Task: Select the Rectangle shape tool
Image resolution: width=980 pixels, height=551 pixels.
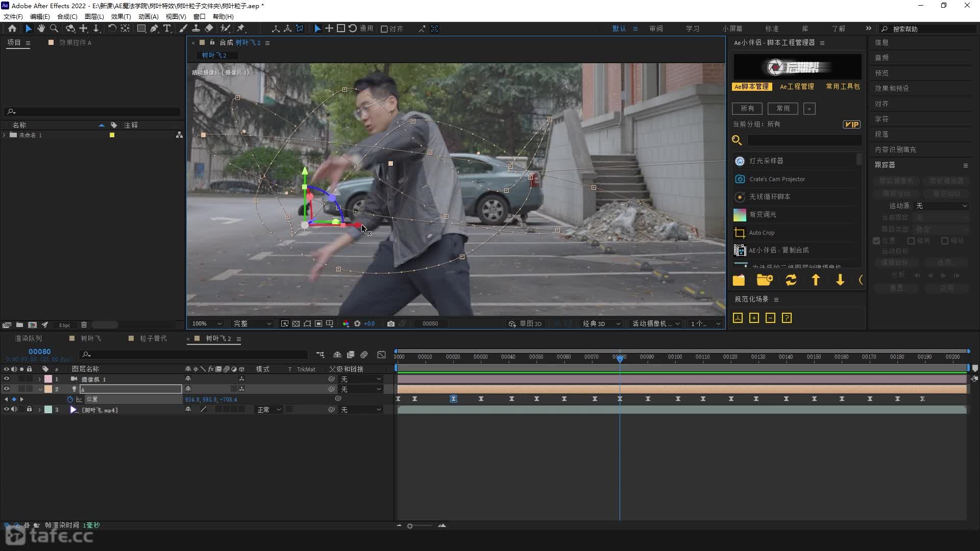Action: 141,29
